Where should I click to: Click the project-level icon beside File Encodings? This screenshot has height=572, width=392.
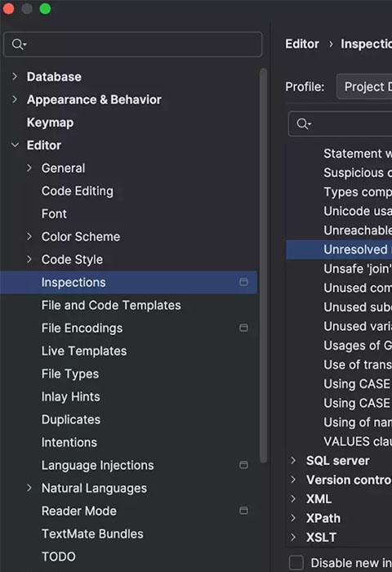tap(243, 328)
